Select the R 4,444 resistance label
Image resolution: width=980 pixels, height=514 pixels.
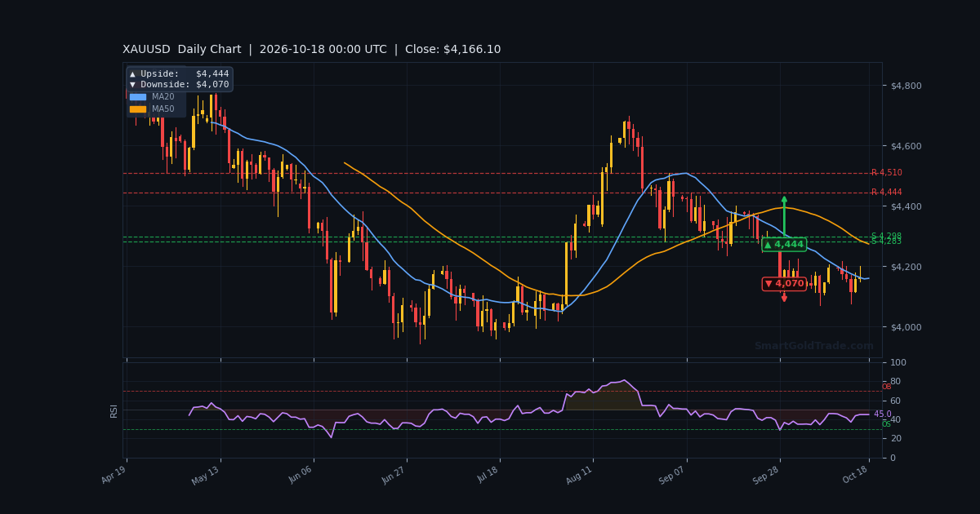click(886, 193)
